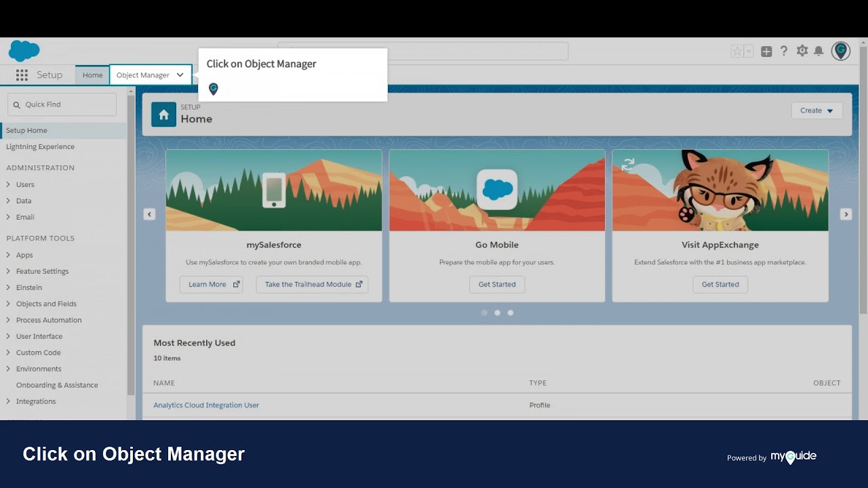Open Analytics Cloud Integration User link
This screenshot has width=868, height=488.
206,405
